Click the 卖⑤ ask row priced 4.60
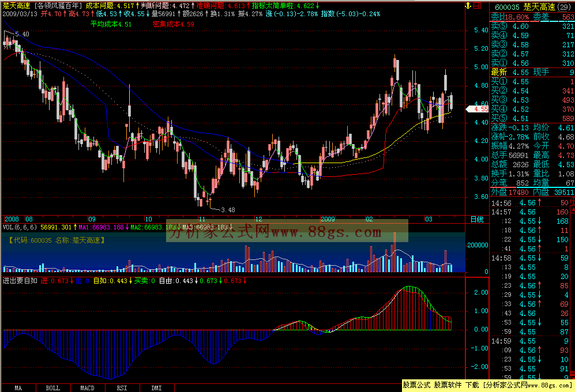575x392 pixels. point(532,26)
